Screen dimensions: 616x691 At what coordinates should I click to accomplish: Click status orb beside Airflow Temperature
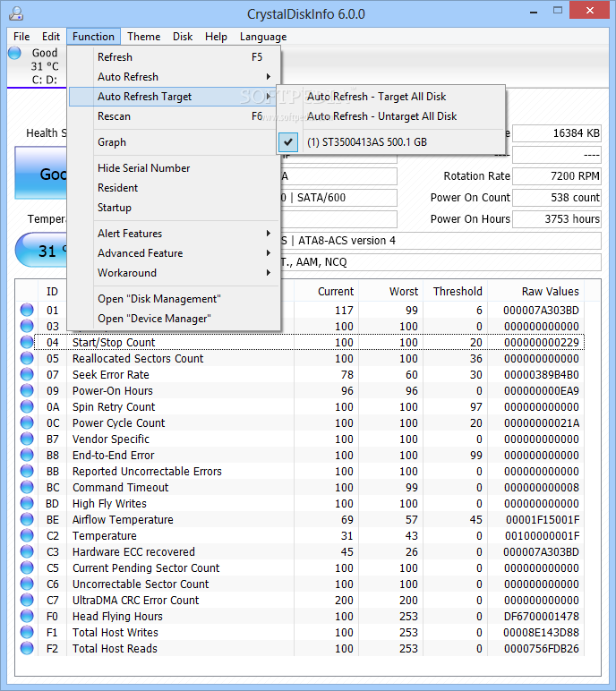tap(27, 519)
